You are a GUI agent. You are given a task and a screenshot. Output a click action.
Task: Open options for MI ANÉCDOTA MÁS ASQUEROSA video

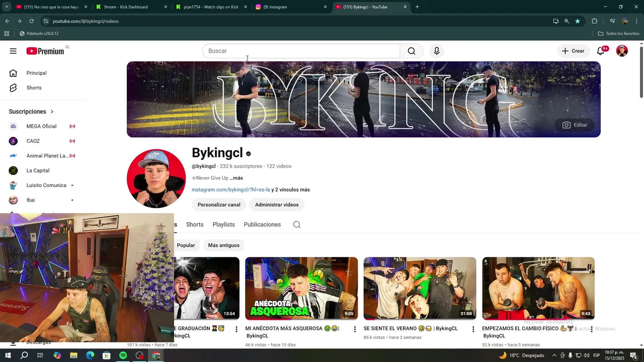355,329
